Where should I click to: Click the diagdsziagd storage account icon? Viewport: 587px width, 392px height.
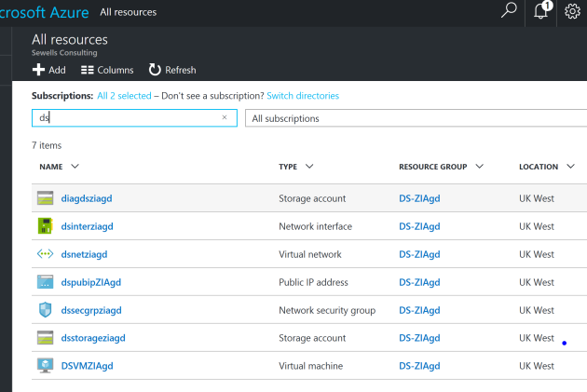point(45,198)
